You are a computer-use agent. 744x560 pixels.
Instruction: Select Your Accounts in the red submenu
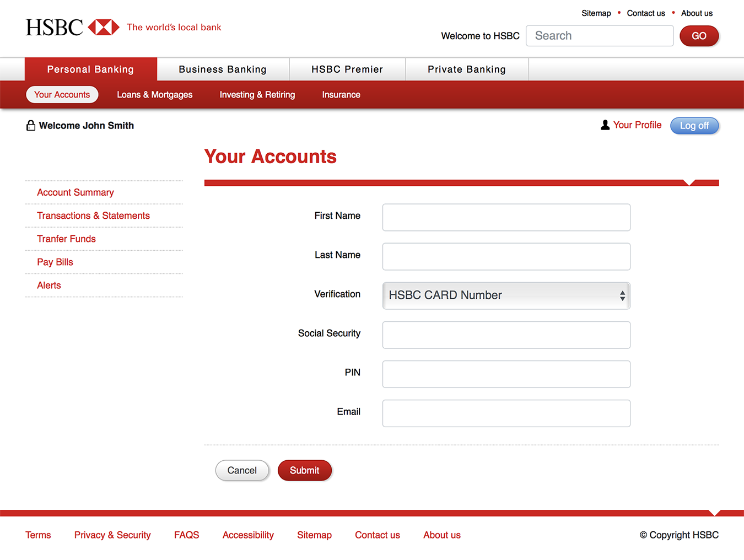coord(62,95)
